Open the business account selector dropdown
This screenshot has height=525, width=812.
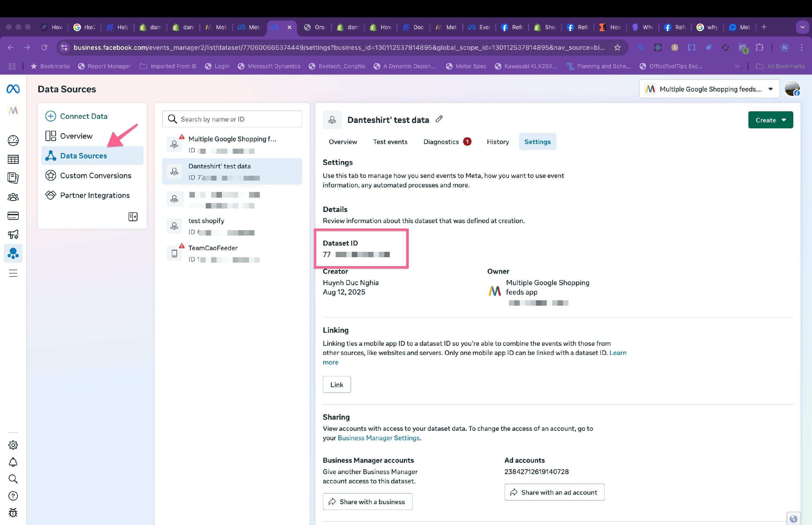click(709, 89)
